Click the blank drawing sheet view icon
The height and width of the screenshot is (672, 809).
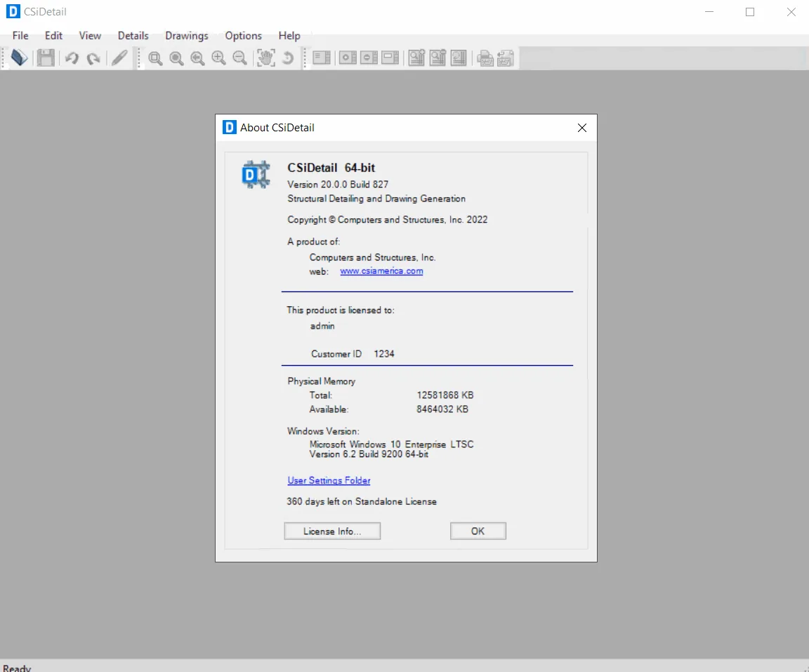390,58
